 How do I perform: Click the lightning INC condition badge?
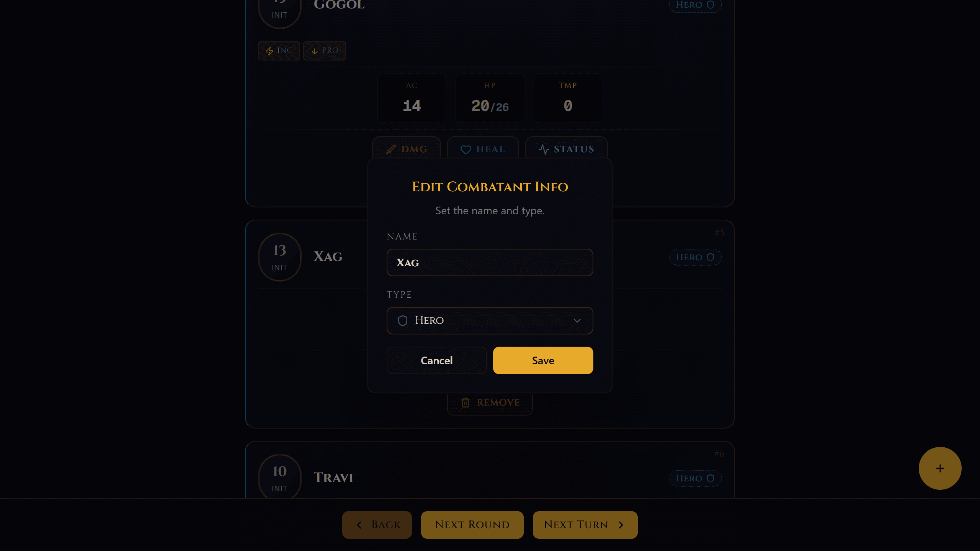click(x=279, y=51)
